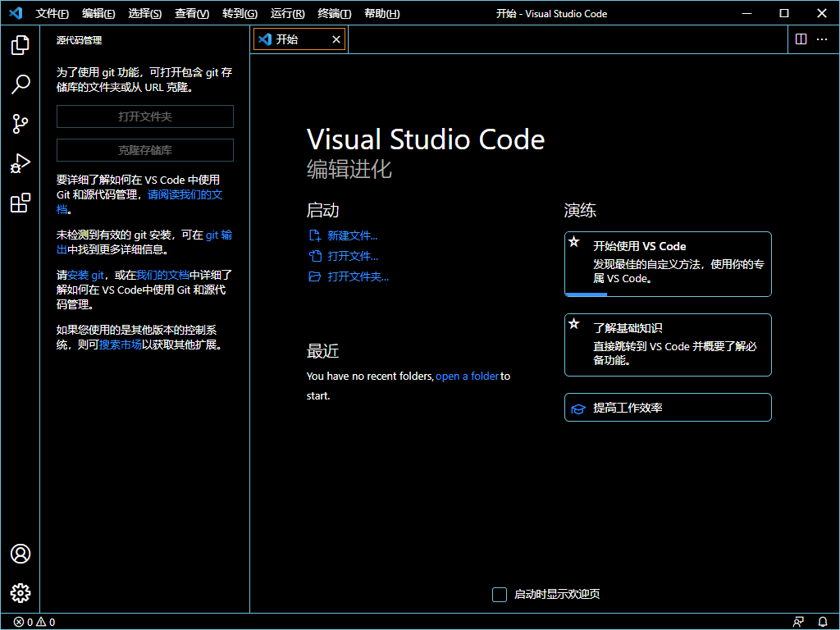Open the 选择(S) menu
Image resolution: width=840 pixels, height=630 pixels.
tap(144, 13)
